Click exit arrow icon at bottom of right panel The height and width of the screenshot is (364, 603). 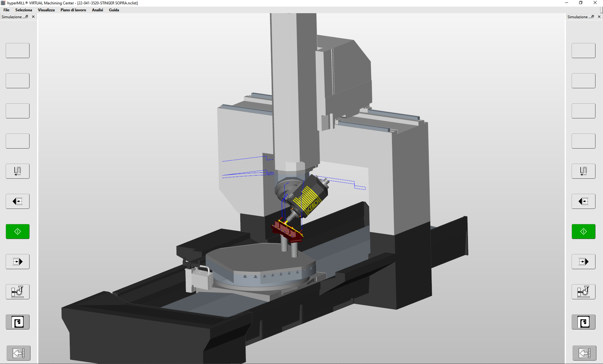[584, 353]
